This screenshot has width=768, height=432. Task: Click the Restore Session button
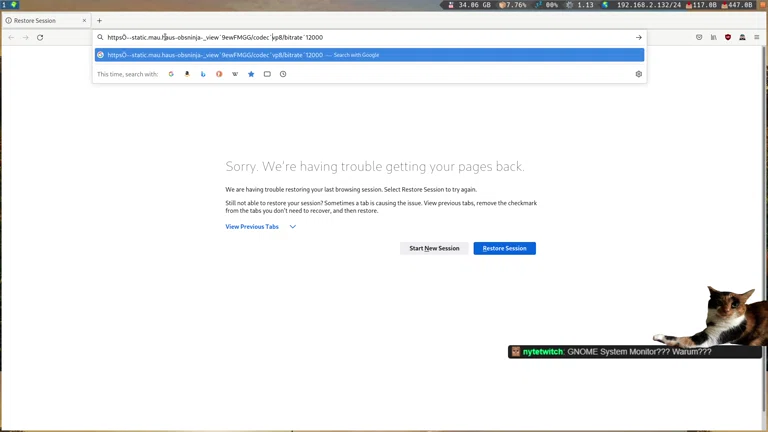pos(504,248)
